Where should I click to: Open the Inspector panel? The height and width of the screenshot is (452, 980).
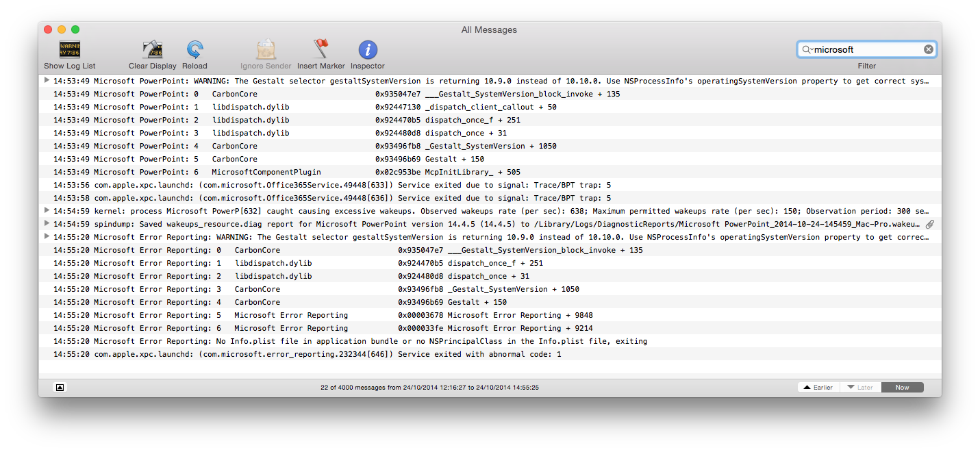[x=368, y=50]
